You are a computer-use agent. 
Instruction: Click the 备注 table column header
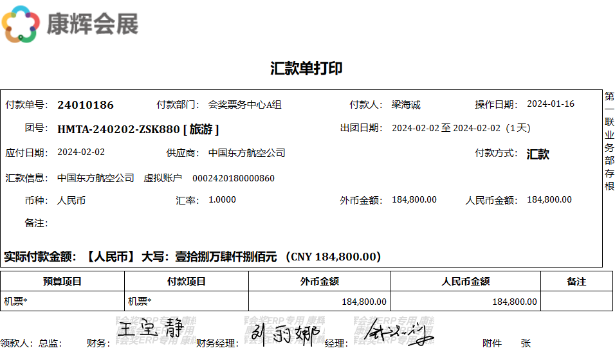576,282
